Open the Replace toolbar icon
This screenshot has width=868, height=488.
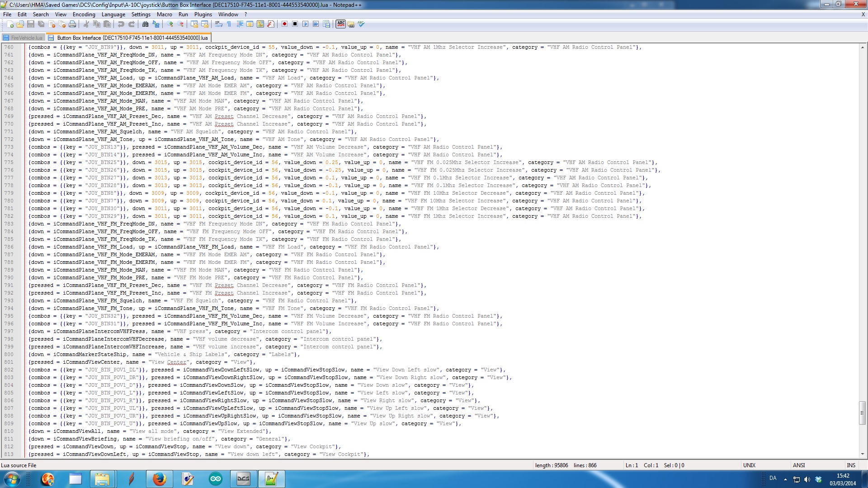tap(156, 24)
